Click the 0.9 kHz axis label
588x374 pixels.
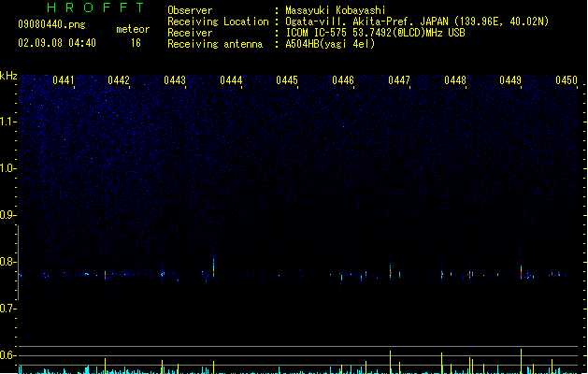point(8,215)
